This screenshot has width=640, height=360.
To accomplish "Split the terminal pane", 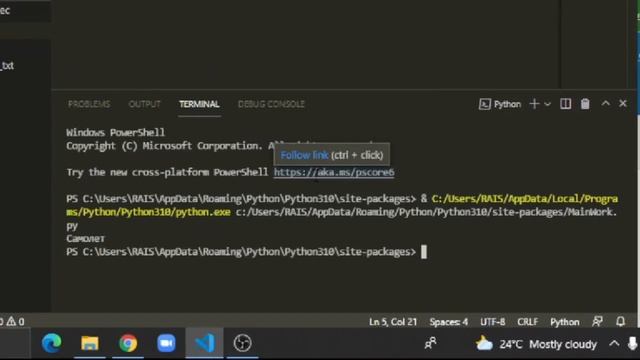I will point(565,104).
